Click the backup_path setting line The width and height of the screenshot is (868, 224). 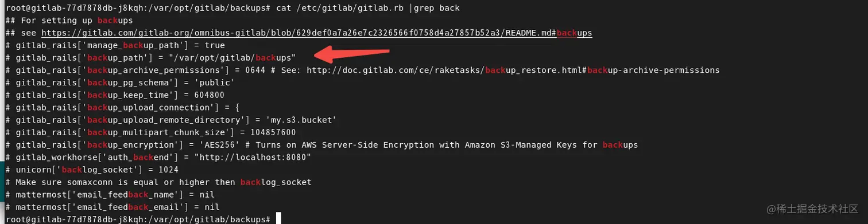pyautogui.click(x=150, y=58)
